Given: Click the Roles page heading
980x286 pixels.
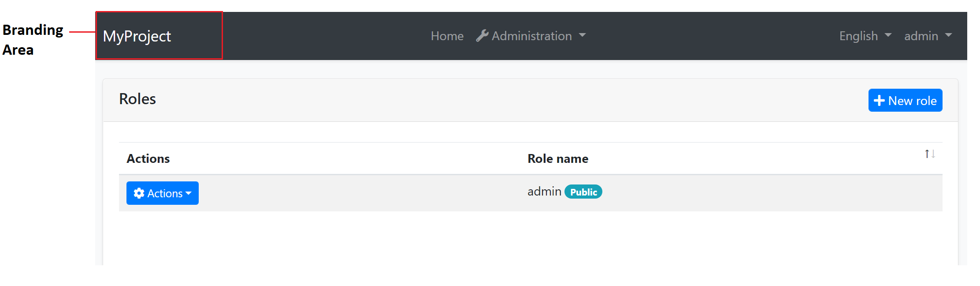Looking at the screenshot, I should coord(137,99).
